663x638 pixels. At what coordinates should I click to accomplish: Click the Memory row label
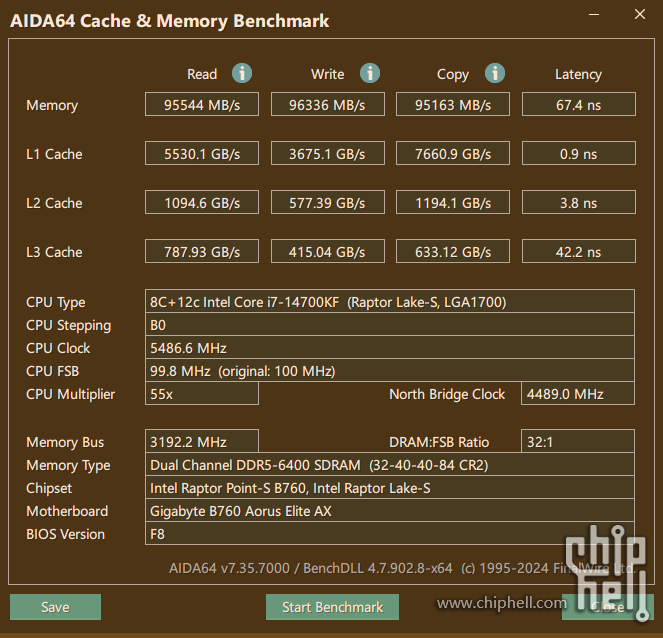(52, 105)
